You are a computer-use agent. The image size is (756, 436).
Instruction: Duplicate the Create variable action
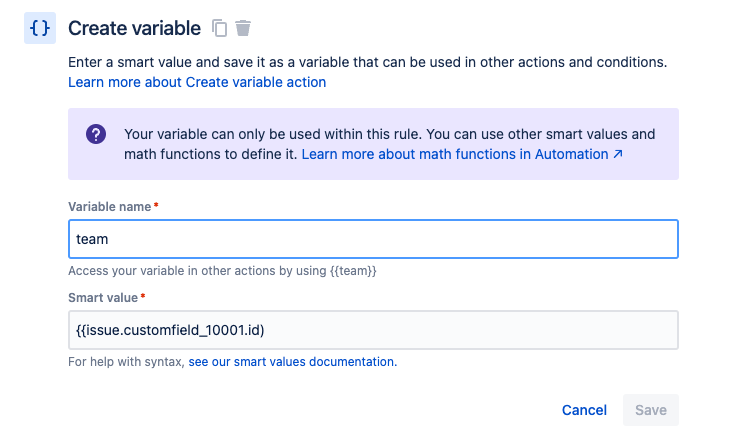(x=221, y=28)
